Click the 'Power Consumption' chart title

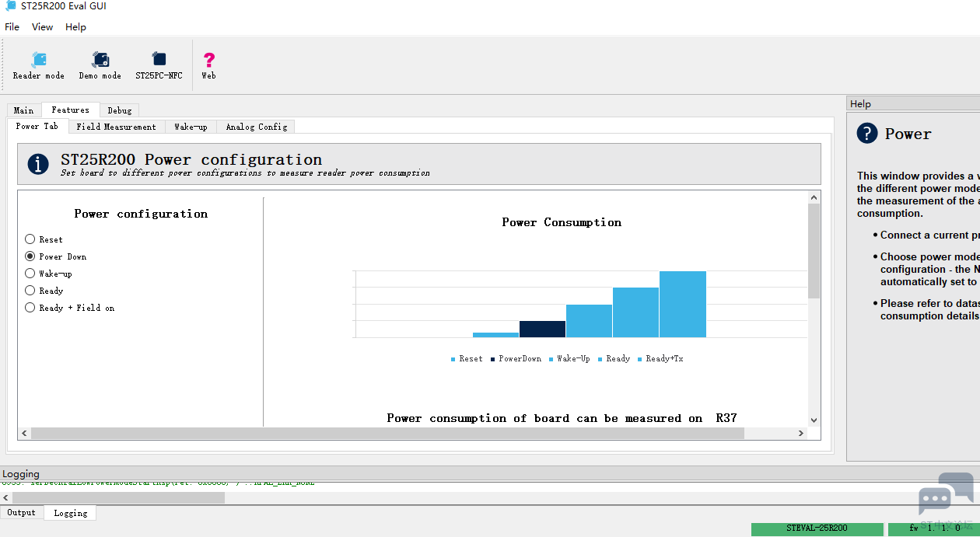click(x=562, y=222)
